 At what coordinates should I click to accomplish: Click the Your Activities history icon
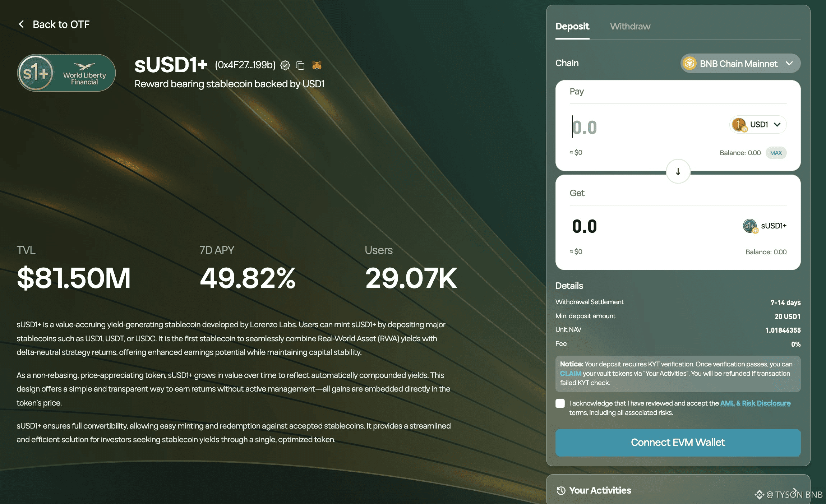561,490
